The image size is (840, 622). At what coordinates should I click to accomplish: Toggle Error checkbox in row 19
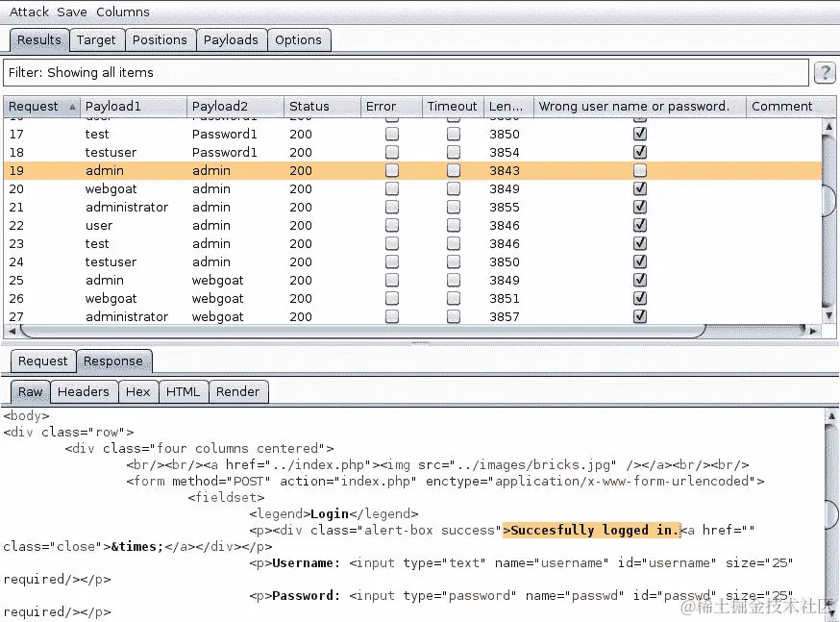(x=392, y=170)
